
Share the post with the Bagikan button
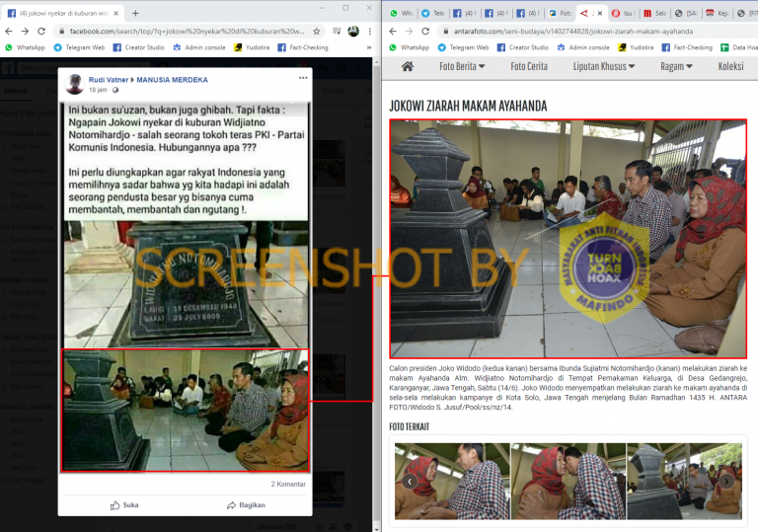click(246, 505)
